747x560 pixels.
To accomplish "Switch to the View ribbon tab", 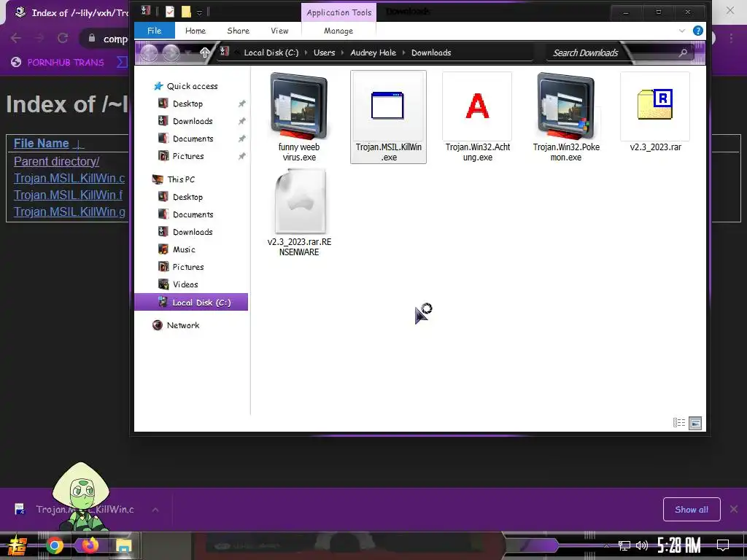I will click(x=279, y=31).
